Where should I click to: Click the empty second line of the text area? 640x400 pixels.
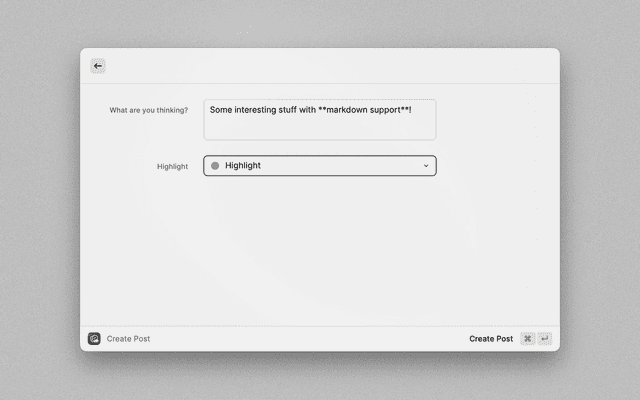pos(319,128)
